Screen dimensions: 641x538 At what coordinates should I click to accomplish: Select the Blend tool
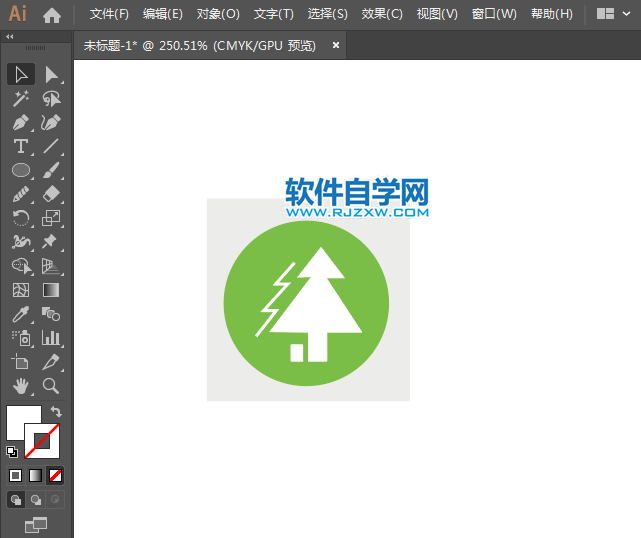pyautogui.click(x=52, y=314)
